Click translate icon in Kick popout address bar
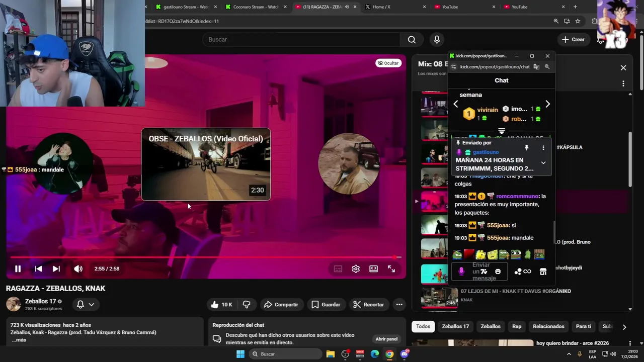The height and width of the screenshot is (362, 644). pyautogui.click(x=536, y=67)
